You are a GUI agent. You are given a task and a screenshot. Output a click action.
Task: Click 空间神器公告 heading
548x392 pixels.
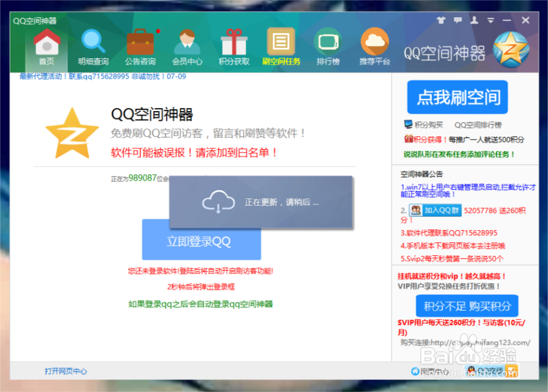click(422, 174)
